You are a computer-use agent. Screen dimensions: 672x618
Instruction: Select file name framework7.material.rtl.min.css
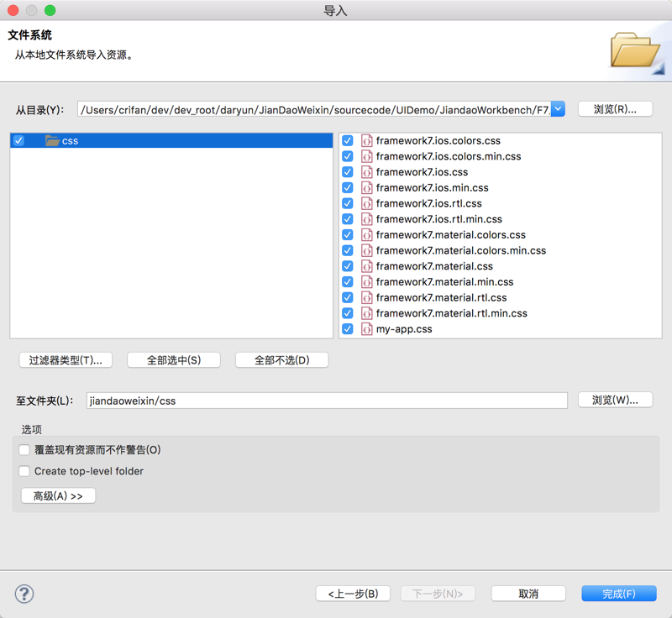(x=452, y=313)
